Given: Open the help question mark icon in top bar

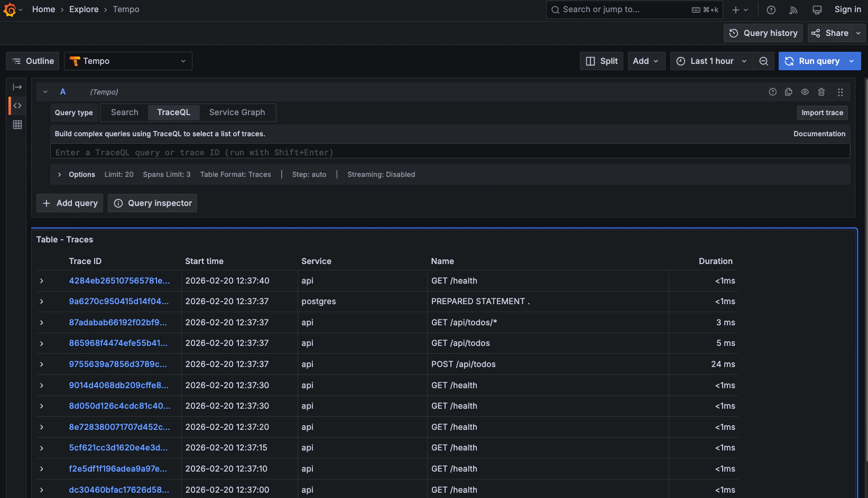Looking at the screenshot, I should pyautogui.click(x=771, y=10).
